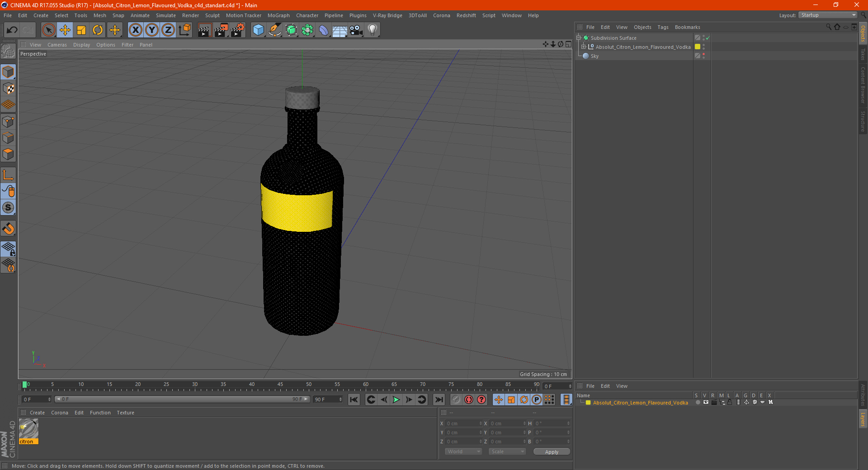Screen dimensions: 868x470
Task: Select the Move tool
Action: [x=65, y=30]
